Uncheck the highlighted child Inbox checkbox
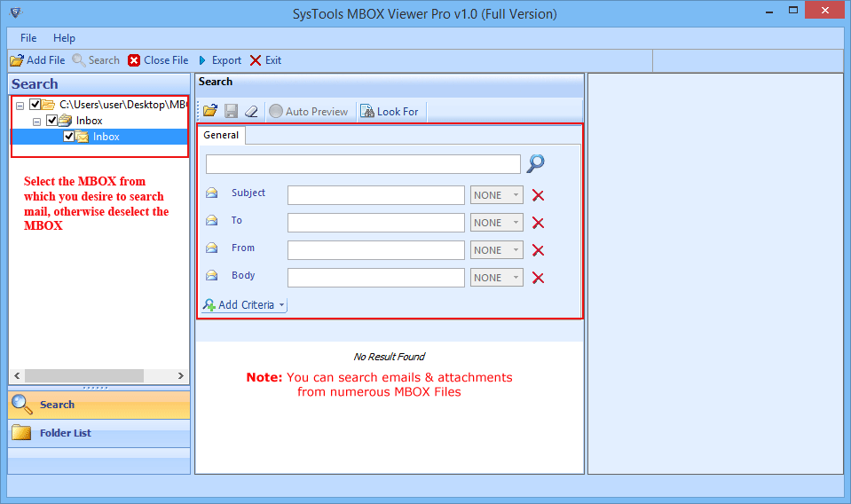The height and width of the screenshot is (504, 851). click(x=69, y=136)
